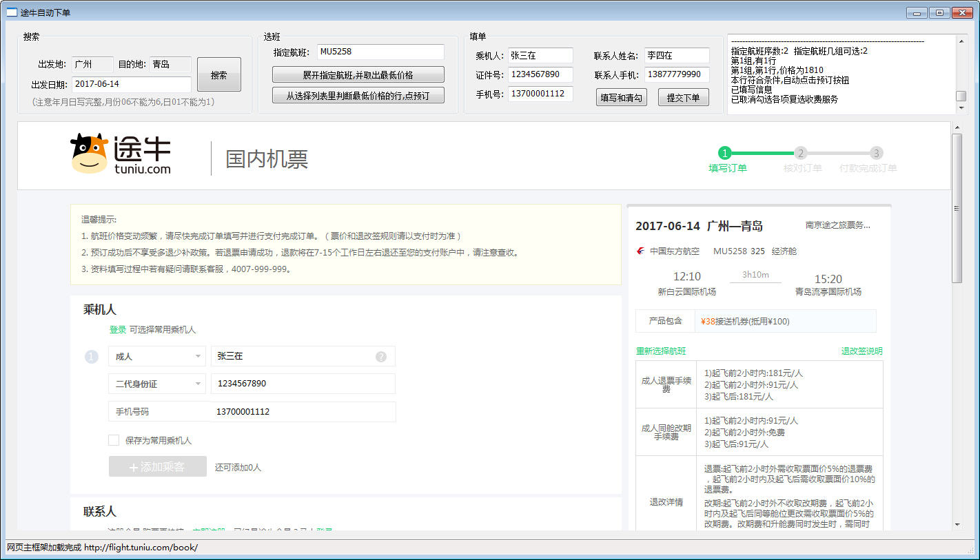Image resolution: width=980 pixels, height=560 pixels.
Task: Click step 1 circle 填写订单
Action: pyautogui.click(x=724, y=153)
